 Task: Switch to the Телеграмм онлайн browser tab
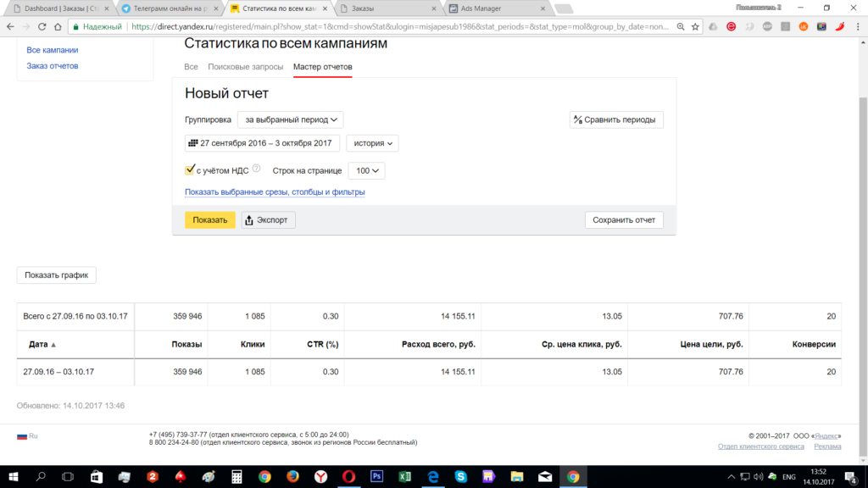(x=170, y=8)
